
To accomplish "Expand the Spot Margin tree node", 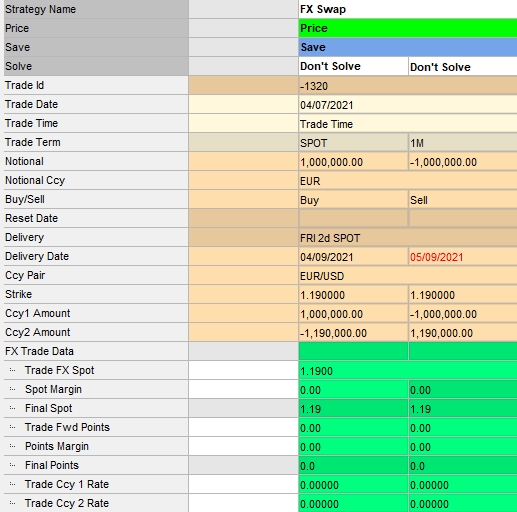I will pos(13,389).
